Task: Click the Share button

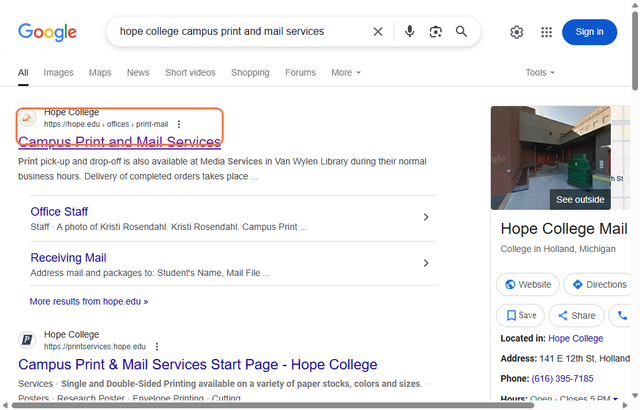Action: (576, 315)
